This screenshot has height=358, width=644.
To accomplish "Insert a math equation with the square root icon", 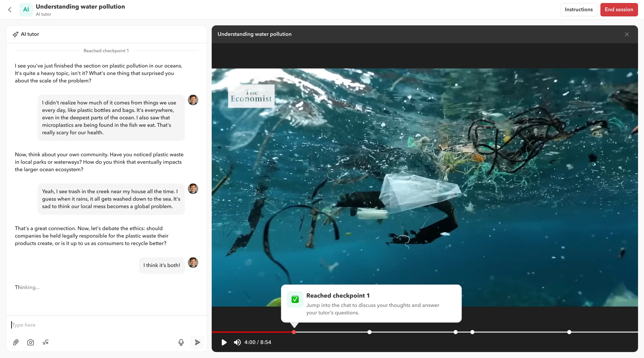I will point(45,342).
